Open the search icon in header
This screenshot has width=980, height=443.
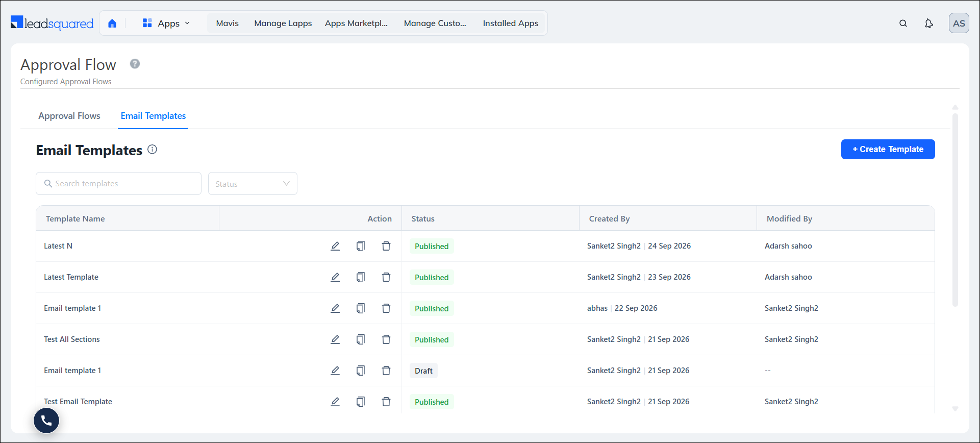click(903, 23)
